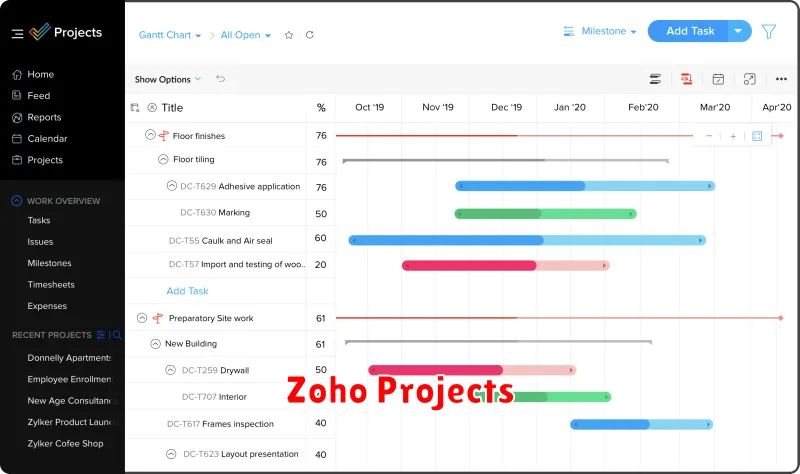Viewport: 800px width, 474px height.
Task: Open New Age Consultancy recent project
Action: coord(69,401)
